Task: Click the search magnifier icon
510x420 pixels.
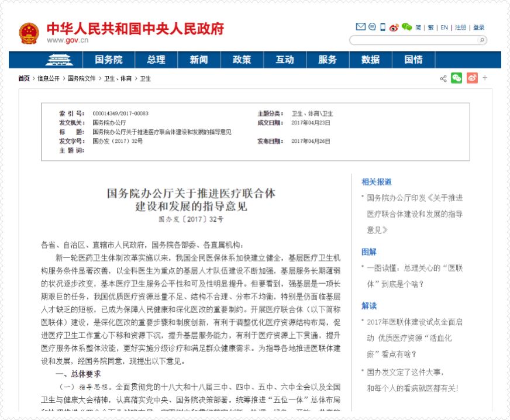Action: [481, 40]
